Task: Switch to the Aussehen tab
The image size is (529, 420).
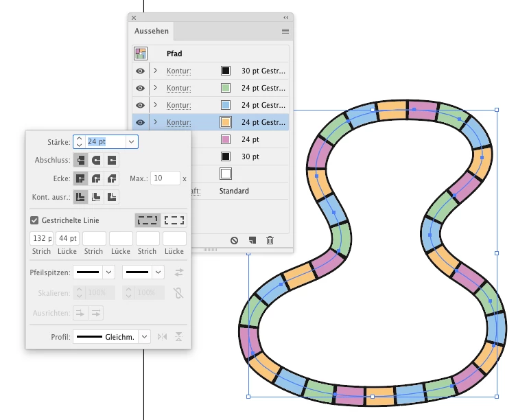Action: [152, 31]
